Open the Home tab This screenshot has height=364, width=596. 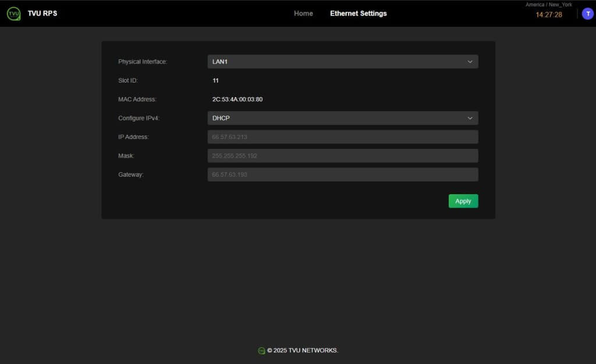click(303, 13)
